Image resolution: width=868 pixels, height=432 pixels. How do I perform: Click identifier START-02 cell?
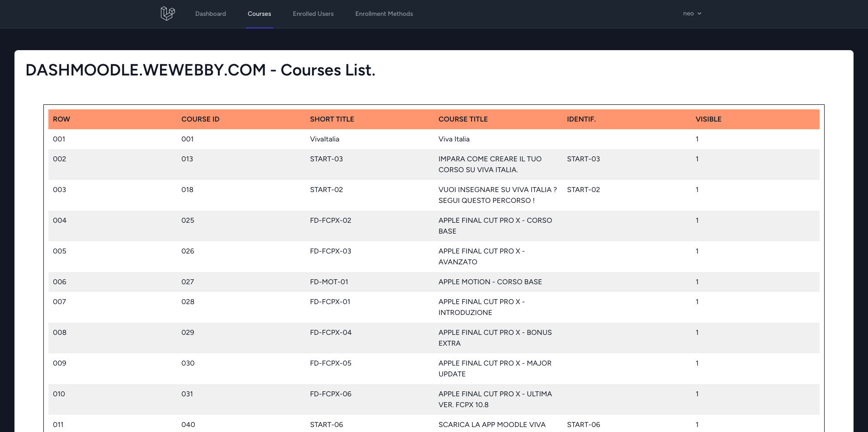tap(584, 190)
